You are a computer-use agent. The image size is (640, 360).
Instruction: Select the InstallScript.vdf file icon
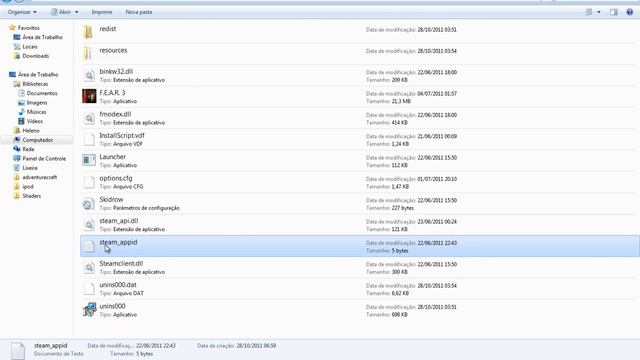tap(89, 139)
